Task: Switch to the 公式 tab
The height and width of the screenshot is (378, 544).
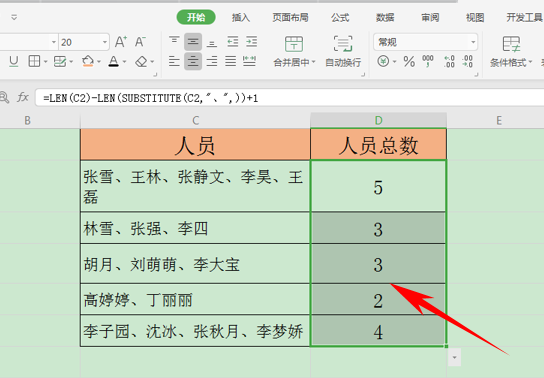Action: [340, 17]
